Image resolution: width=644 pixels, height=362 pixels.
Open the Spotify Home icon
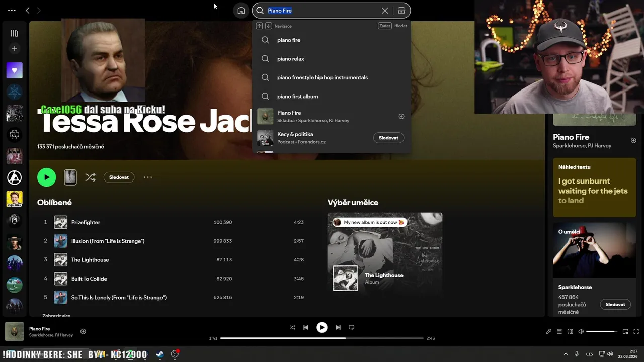pos(241,11)
